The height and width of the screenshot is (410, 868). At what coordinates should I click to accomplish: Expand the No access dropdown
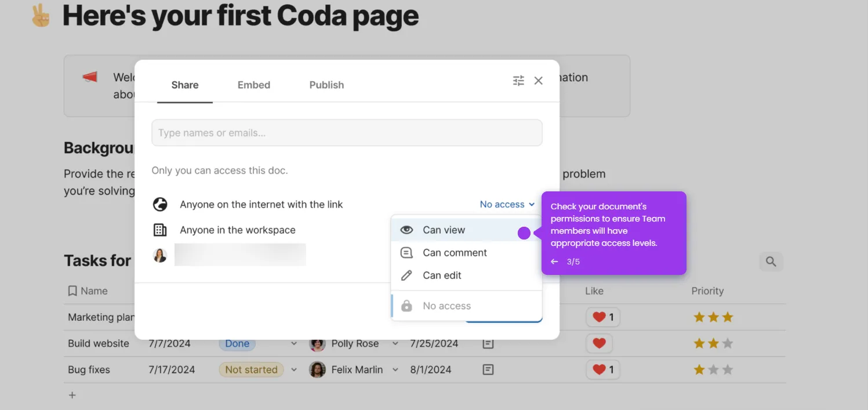point(507,204)
